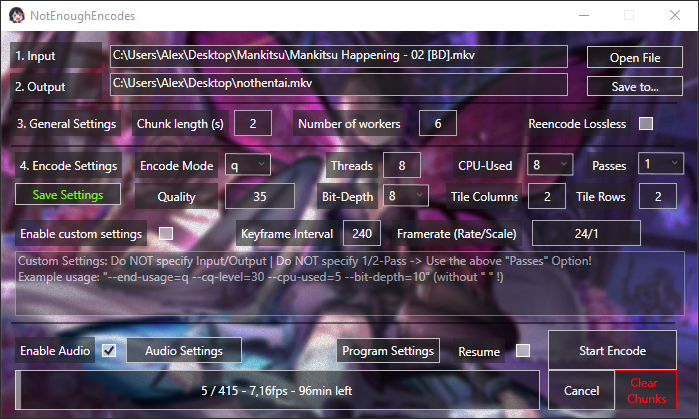Click the Start Encode button

point(612,350)
